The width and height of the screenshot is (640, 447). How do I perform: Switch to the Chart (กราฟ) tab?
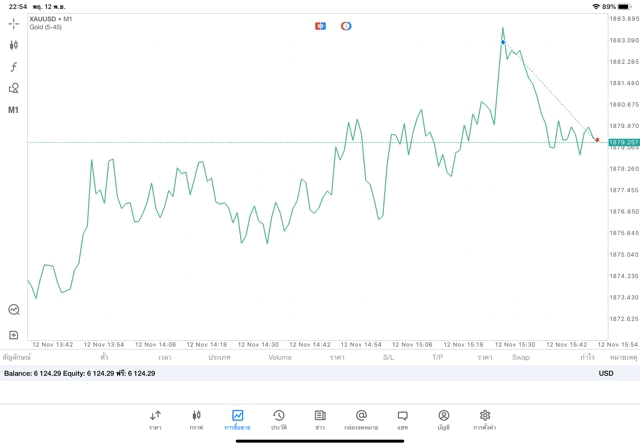coord(196,419)
